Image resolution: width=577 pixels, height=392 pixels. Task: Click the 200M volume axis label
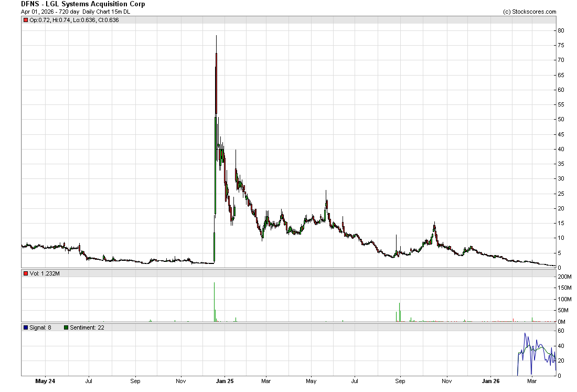tap(565, 277)
